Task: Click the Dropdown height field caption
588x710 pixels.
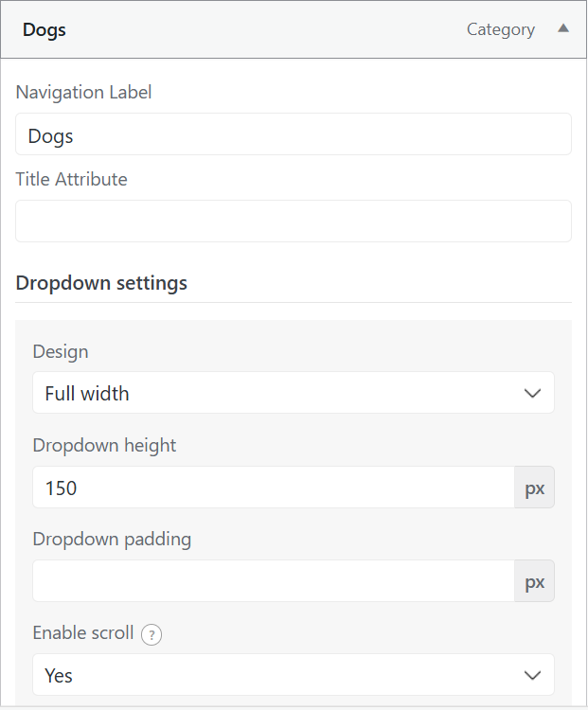Action: [x=105, y=446]
